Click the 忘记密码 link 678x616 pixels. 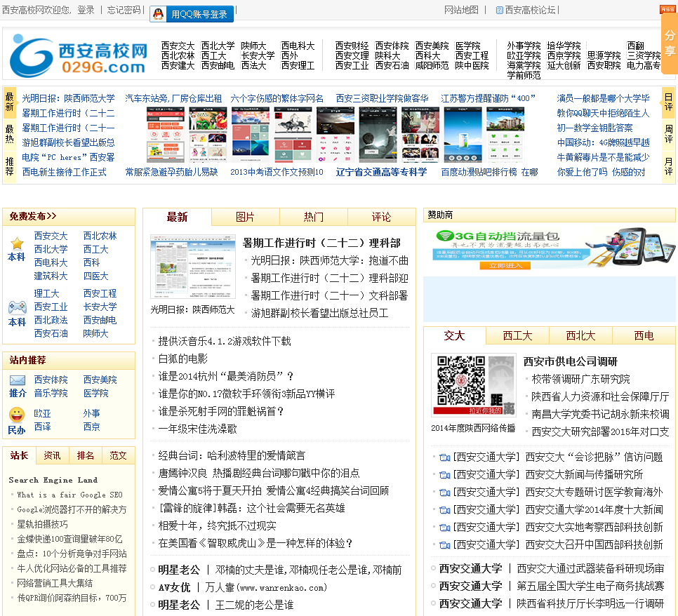point(124,10)
